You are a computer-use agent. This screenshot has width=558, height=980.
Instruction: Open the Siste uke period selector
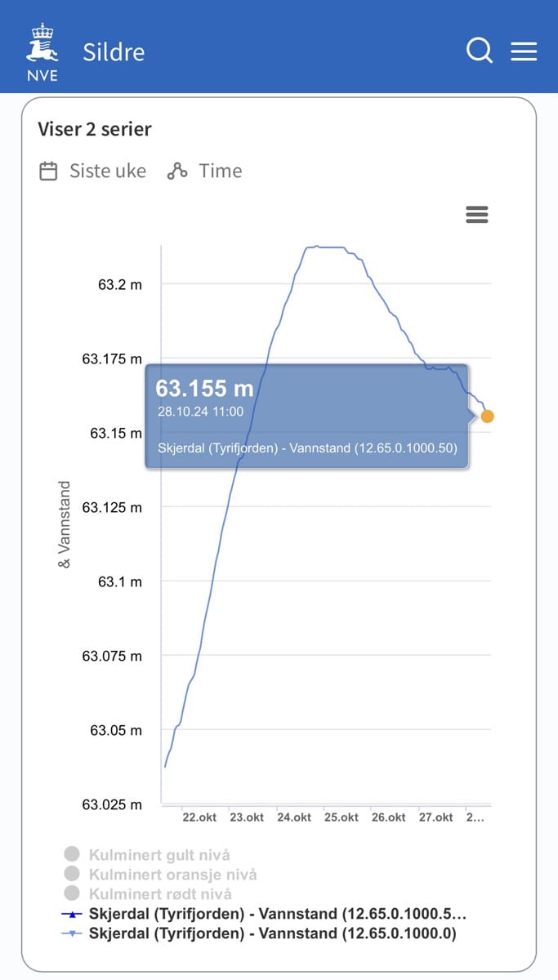pos(107,171)
